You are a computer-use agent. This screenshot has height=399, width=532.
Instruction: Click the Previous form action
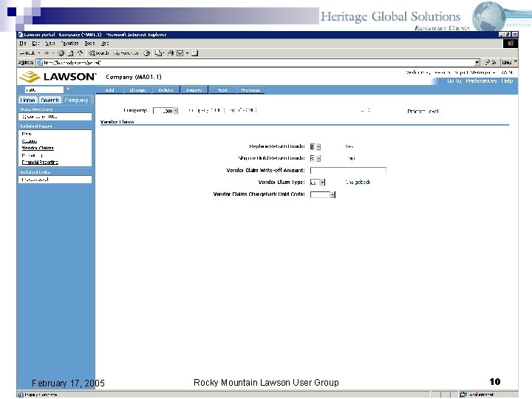pyautogui.click(x=250, y=90)
